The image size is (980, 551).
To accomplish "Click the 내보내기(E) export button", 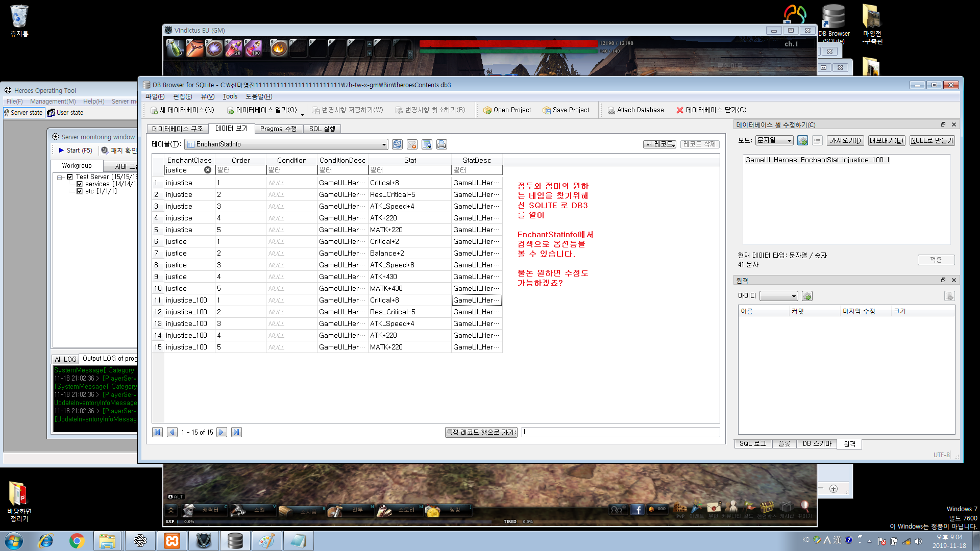I will pyautogui.click(x=887, y=140).
